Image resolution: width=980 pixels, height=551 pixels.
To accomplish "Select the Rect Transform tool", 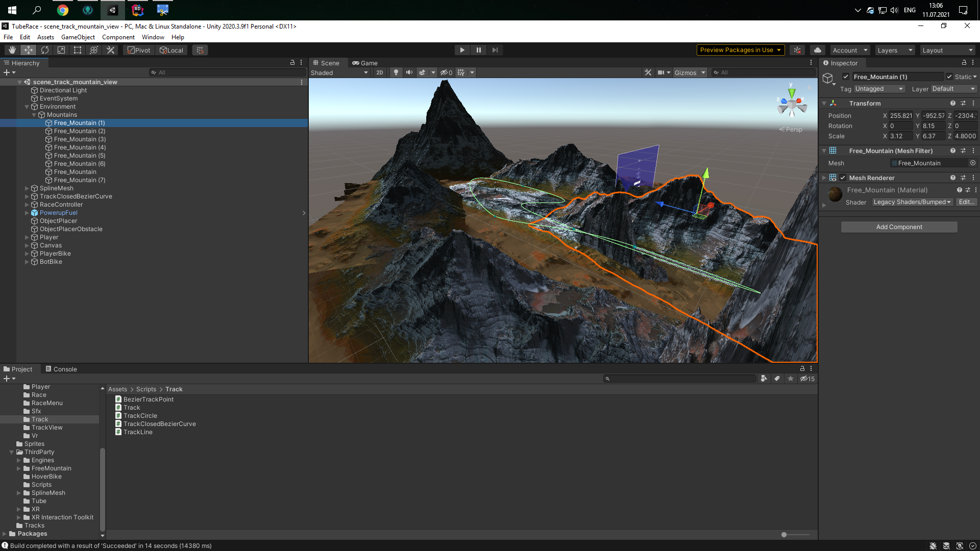I will coord(78,50).
